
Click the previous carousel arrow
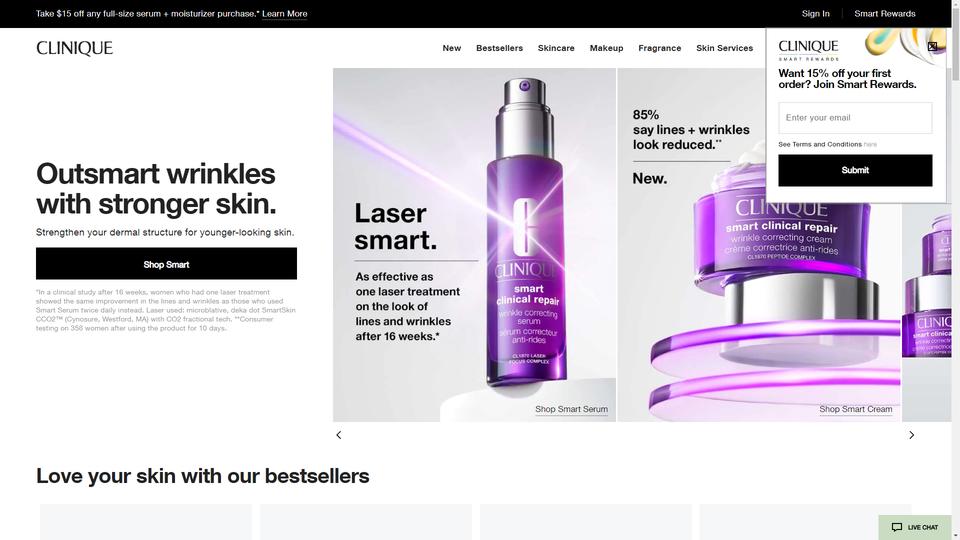point(339,435)
